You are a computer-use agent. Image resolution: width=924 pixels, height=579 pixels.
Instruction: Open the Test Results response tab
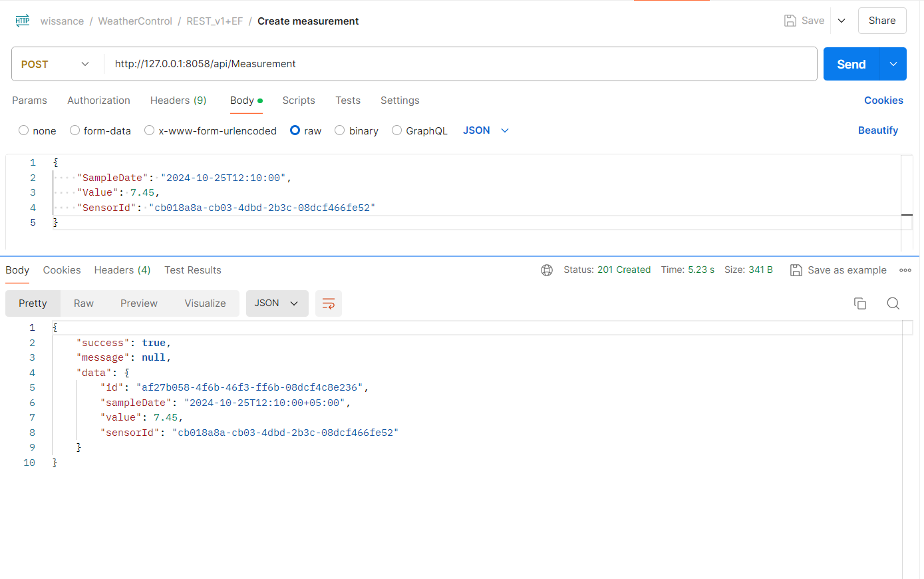coord(192,270)
